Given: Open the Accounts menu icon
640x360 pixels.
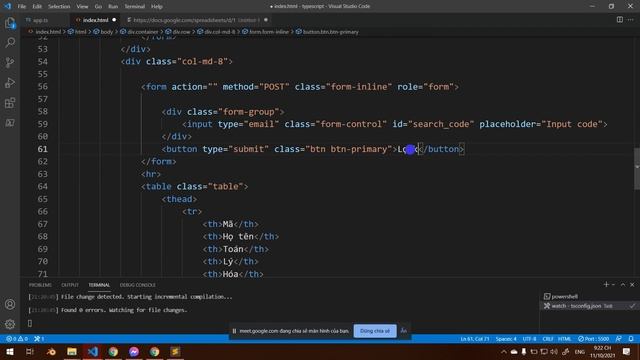Looking at the screenshot, I should click(x=10, y=304).
